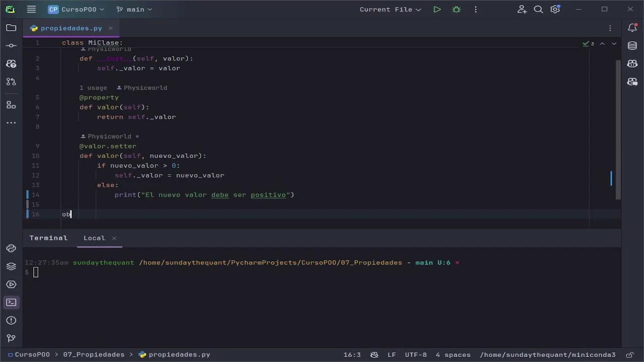The image size is (644, 362).
Task: Run the current file
Action: [437, 9]
